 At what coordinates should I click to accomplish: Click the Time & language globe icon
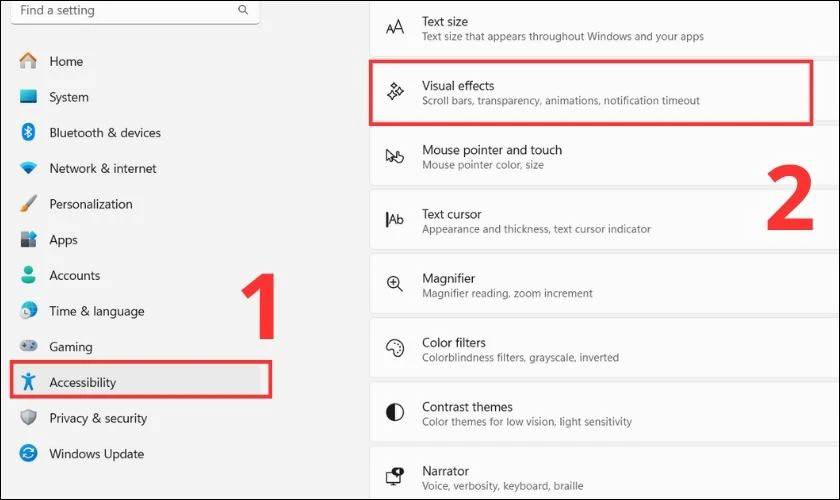[x=28, y=310]
